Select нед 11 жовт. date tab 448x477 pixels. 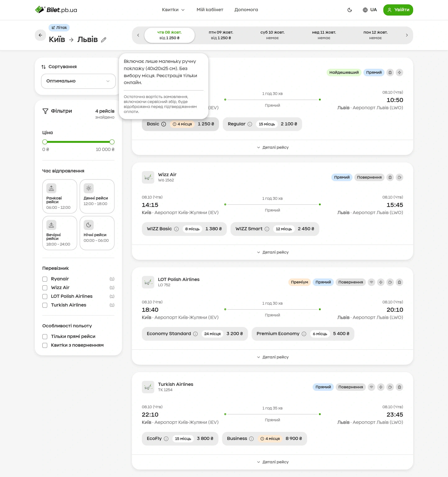[324, 35]
